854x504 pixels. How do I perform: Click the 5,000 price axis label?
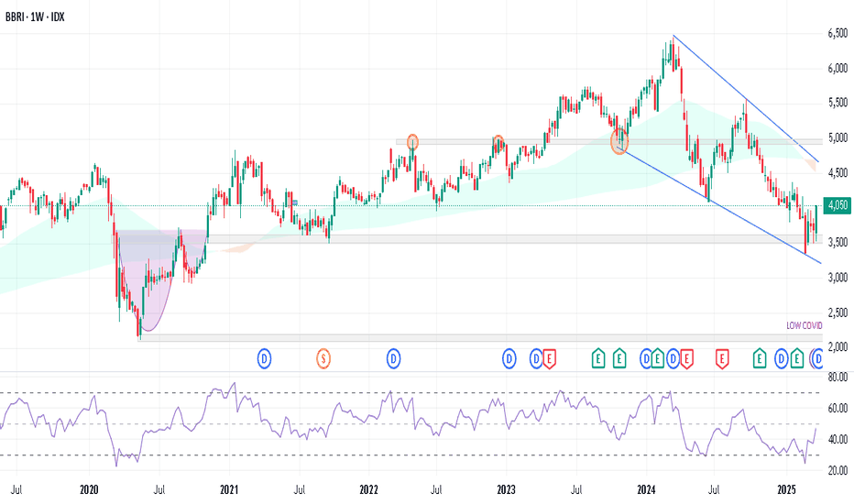(838, 137)
